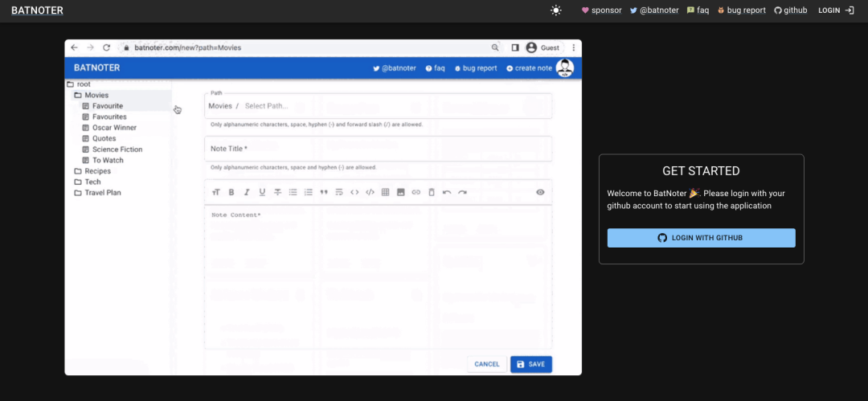Viewport: 868px width, 401px height.
Task: Undo the last edit
Action: click(447, 192)
